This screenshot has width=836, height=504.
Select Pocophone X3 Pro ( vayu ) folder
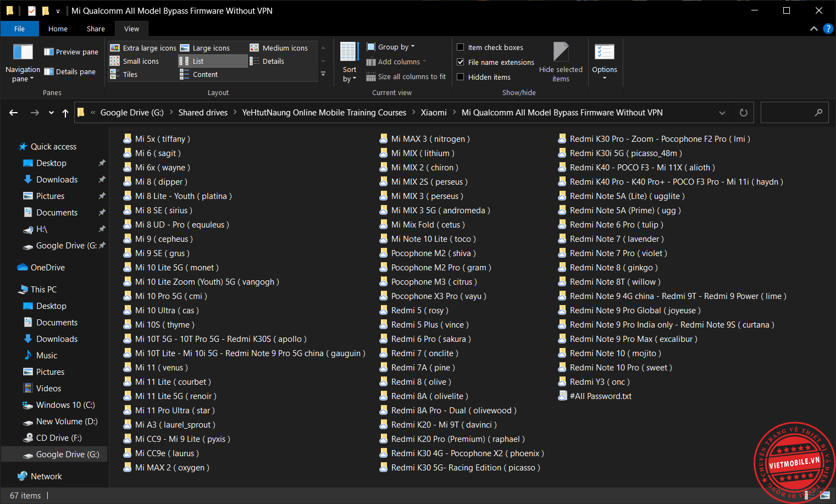[x=433, y=296]
